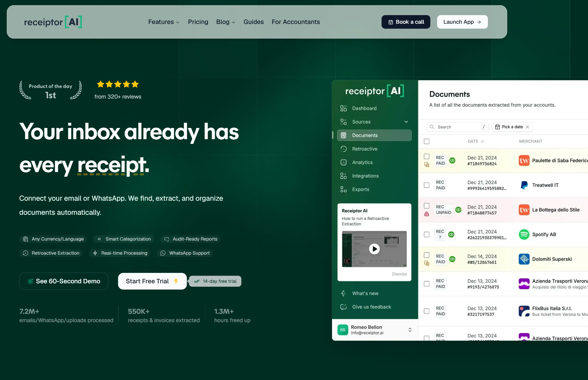Click the Sources sidebar icon

click(x=344, y=122)
